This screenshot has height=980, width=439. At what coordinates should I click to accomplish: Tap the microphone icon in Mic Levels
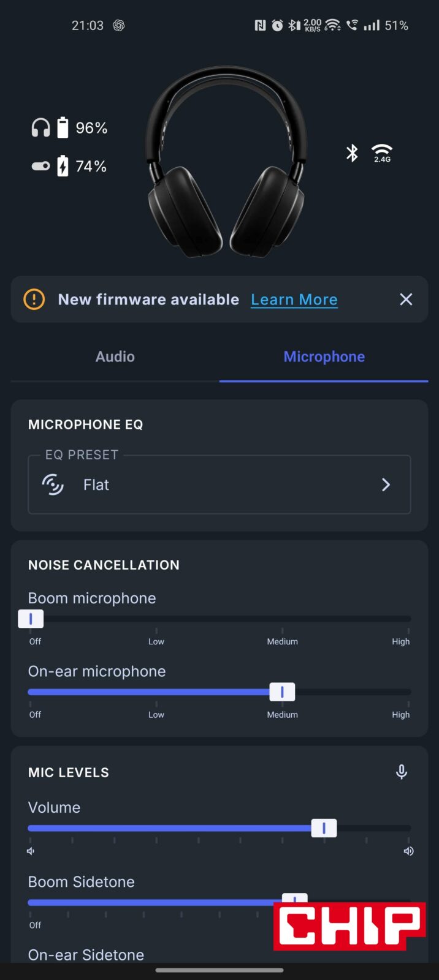click(402, 772)
